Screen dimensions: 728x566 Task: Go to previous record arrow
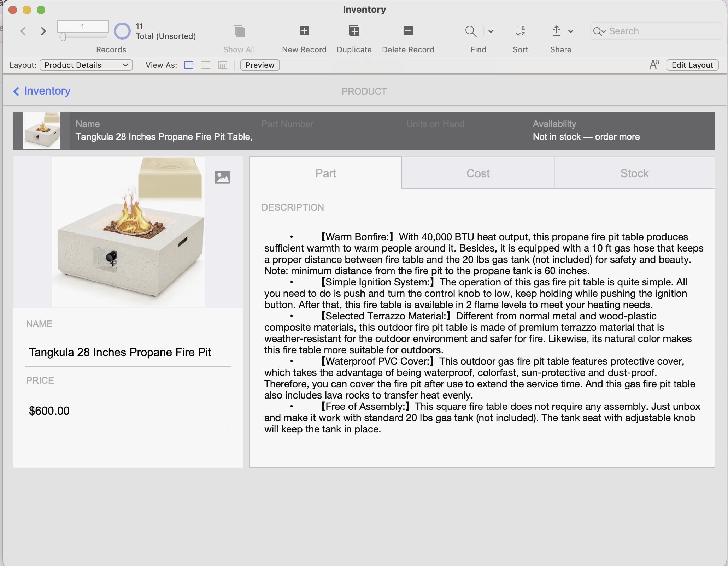[23, 31]
